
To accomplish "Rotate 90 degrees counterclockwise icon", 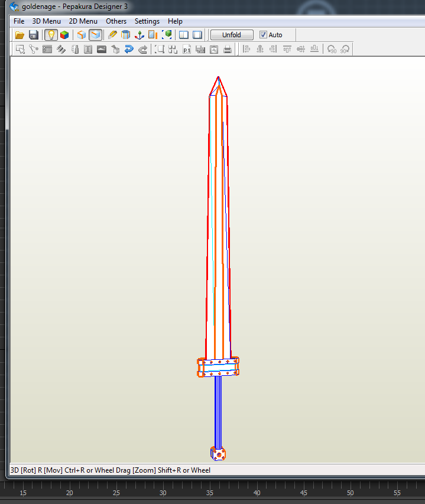I will click(x=332, y=49).
